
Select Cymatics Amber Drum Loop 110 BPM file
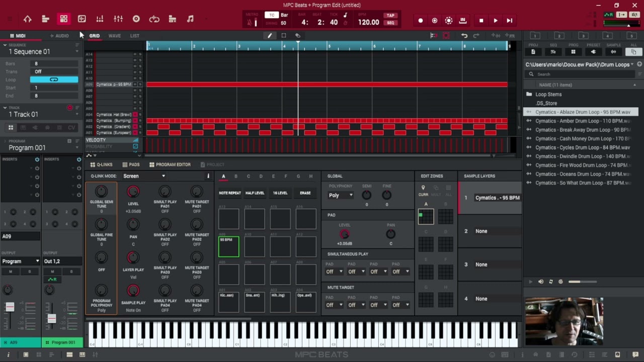point(581,121)
